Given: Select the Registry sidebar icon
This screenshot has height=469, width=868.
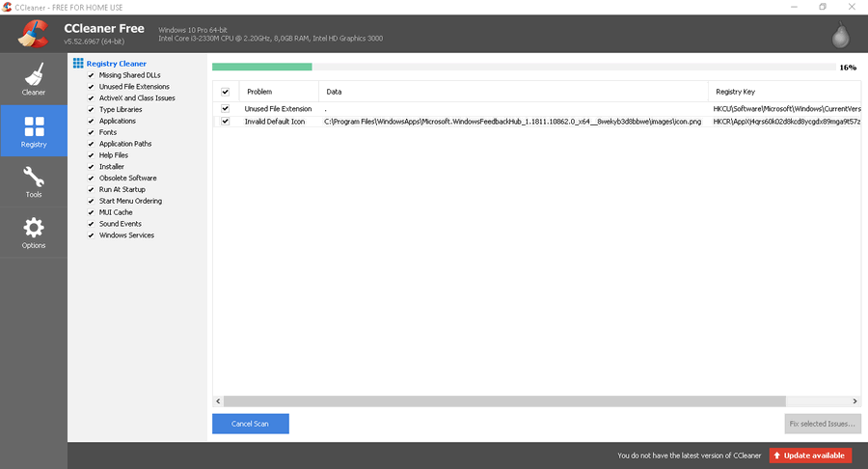Looking at the screenshot, I should [x=34, y=127].
